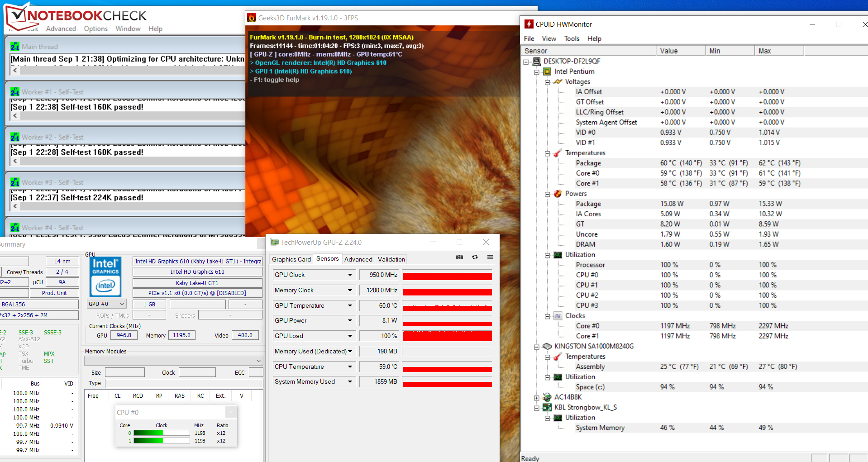Image resolution: width=868 pixels, height=462 pixels.
Task: Select the AC14B8K battery icon
Action: pyautogui.click(x=547, y=397)
